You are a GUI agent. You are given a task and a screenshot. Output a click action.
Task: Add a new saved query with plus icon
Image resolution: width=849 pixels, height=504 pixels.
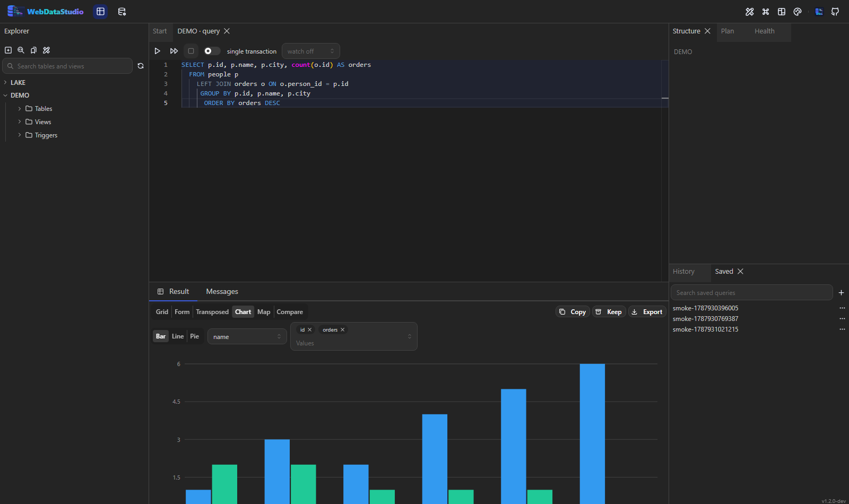pos(841,293)
